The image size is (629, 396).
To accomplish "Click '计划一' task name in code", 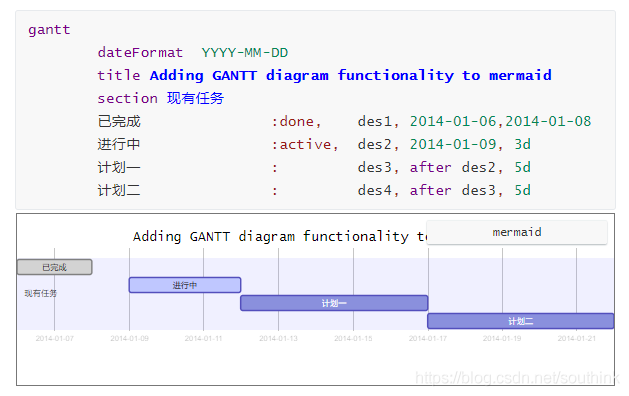I will pyautogui.click(x=119, y=167).
